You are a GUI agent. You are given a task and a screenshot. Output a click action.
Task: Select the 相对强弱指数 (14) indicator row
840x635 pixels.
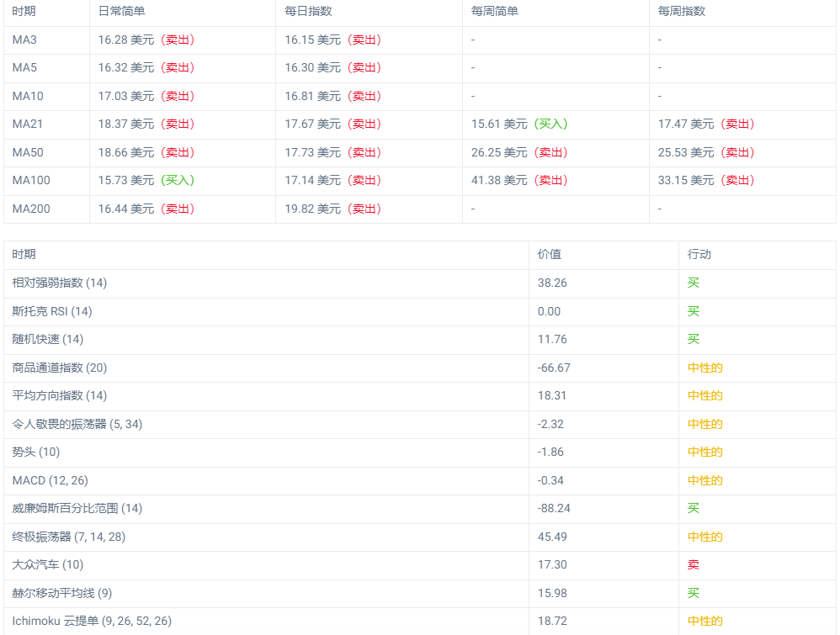pos(419,283)
